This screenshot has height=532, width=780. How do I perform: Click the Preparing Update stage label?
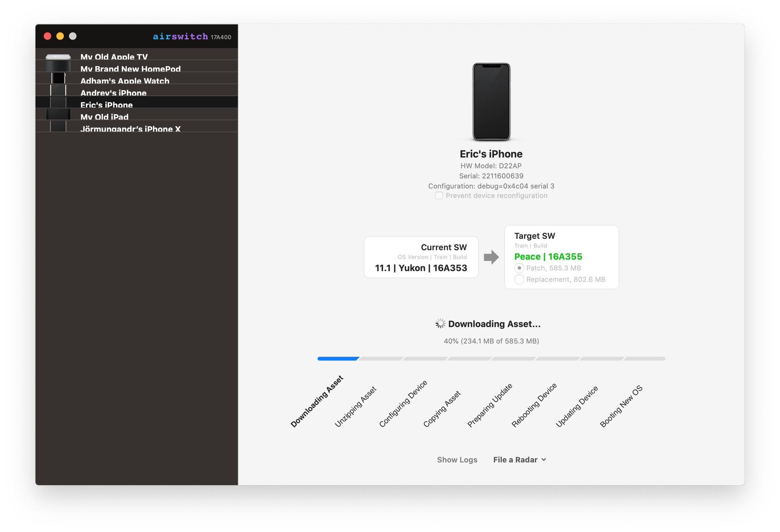490,405
